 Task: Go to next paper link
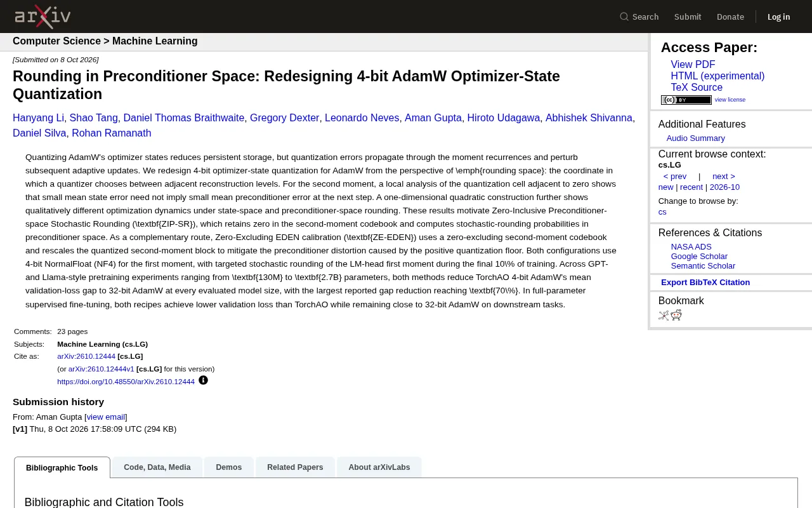tap(723, 177)
